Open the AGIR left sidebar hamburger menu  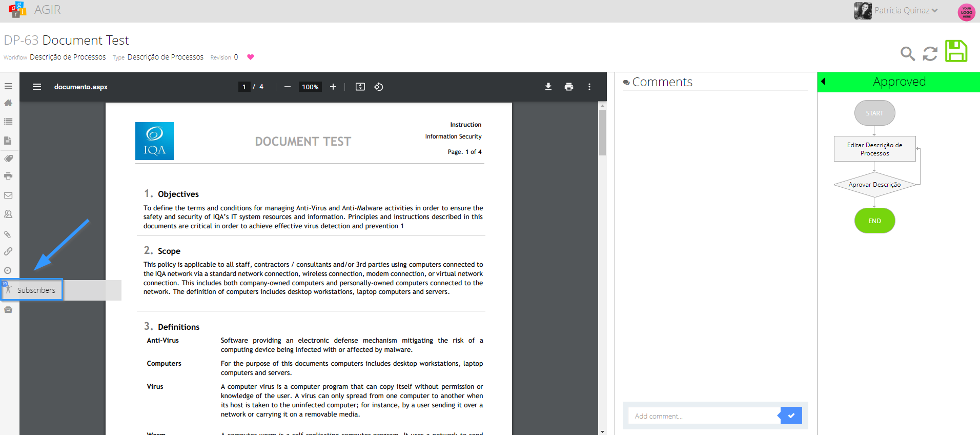[x=8, y=86]
